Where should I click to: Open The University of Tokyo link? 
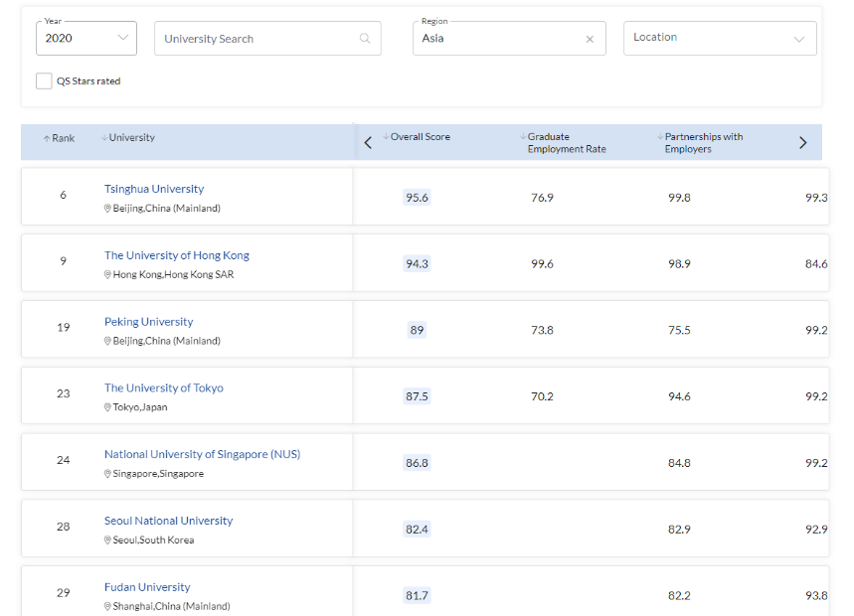point(164,388)
